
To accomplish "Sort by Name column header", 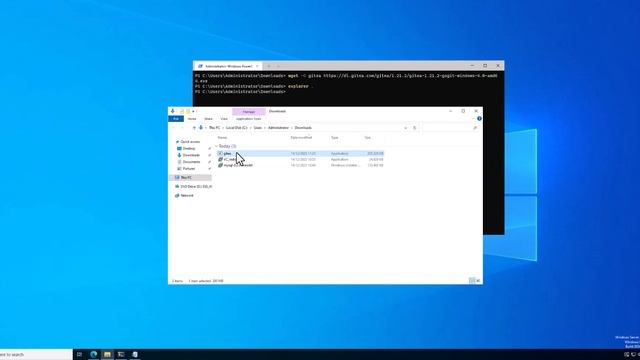I will (x=222, y=138).
